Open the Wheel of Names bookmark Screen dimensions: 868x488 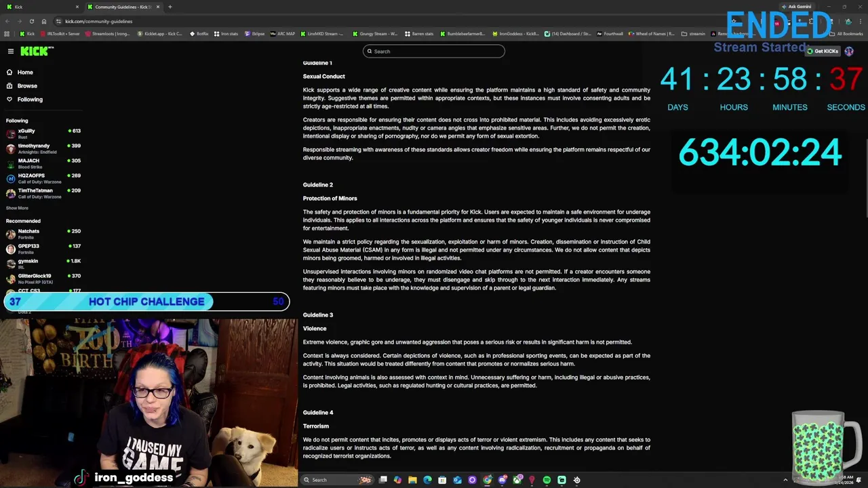click(652, 34)
